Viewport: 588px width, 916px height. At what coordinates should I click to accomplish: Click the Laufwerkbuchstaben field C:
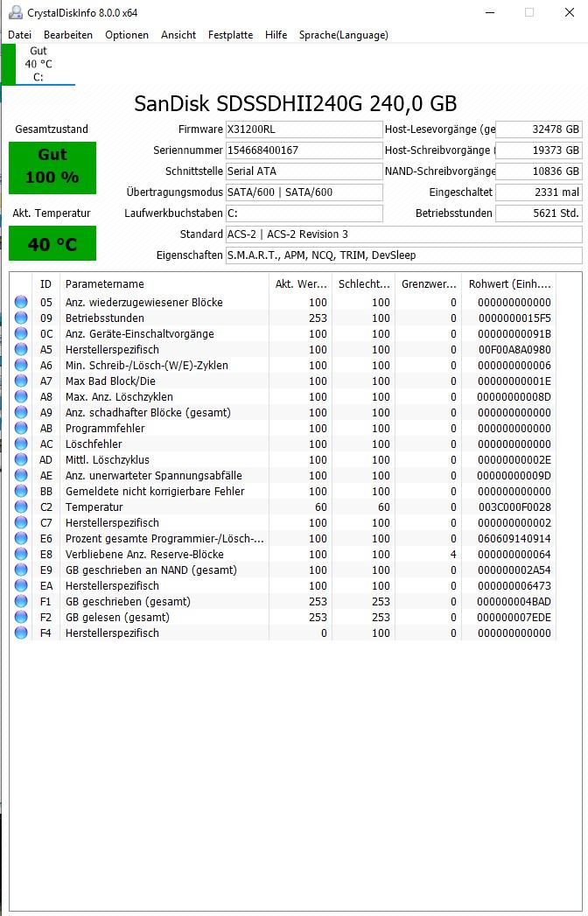(x=304, y=213)
